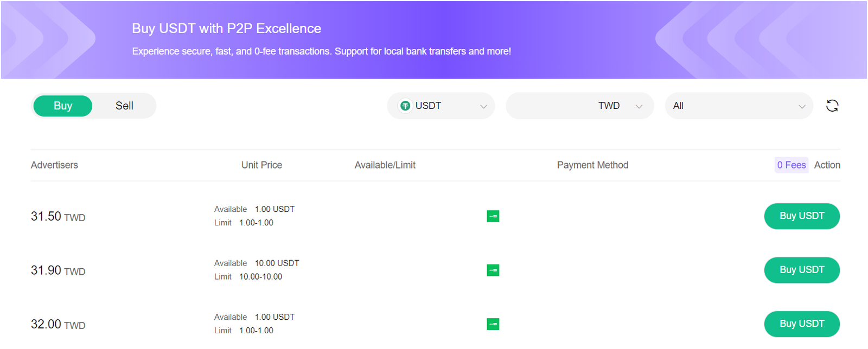This screenshot has height=349, width=868.
Task: Refresh the P2P offer listings
Action: pyautogui.click(x=832, y=106)
